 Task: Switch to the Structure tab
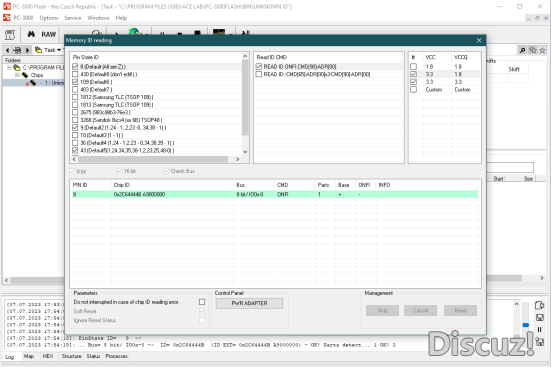(x=72, y=356)
